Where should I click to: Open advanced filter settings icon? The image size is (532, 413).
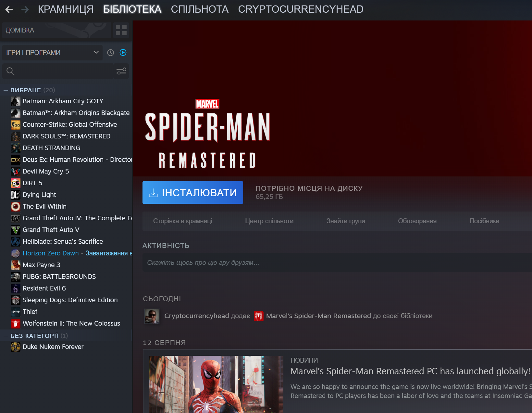[x=121, y=71]
